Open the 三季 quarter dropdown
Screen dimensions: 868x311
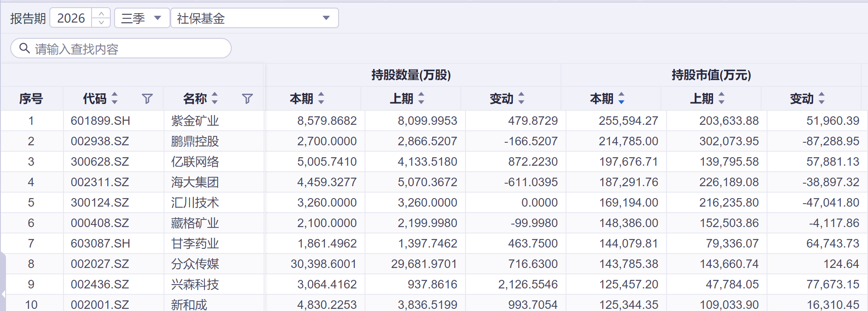tap(142, 18)
